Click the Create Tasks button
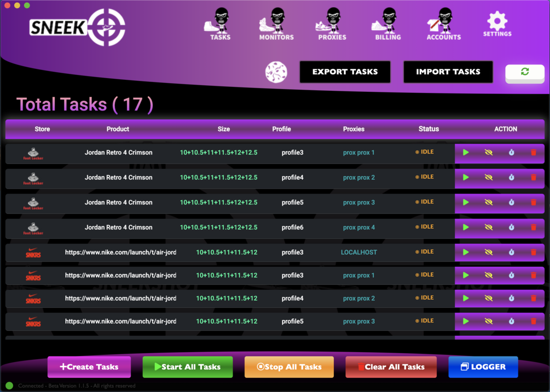Viewport: 550px width, 392px height. pos(89,367)
